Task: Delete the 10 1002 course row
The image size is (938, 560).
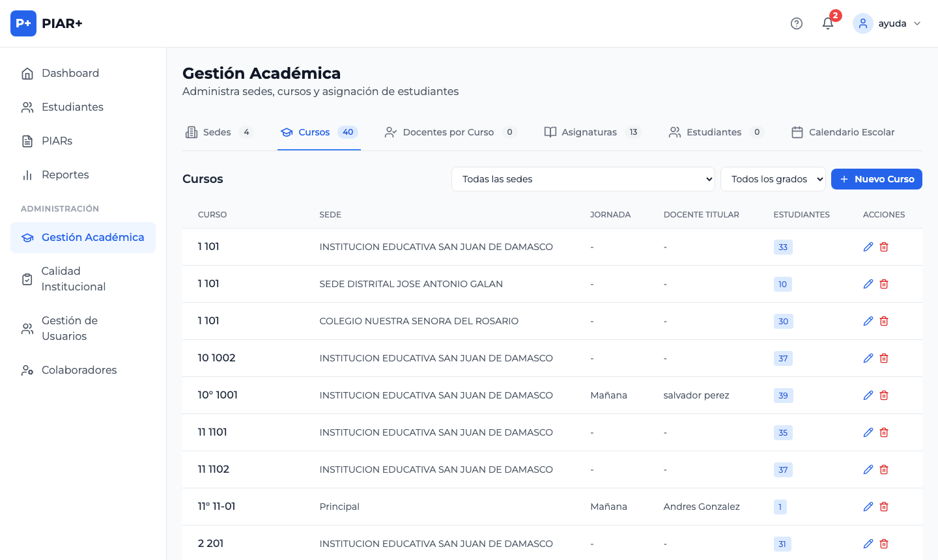Action: coord(884,358)
